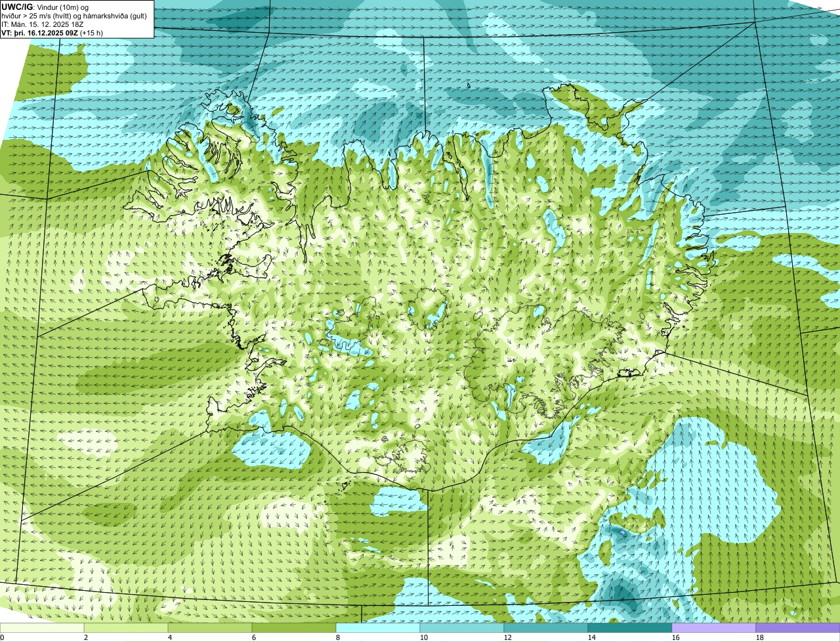Click the 4–6 m/s legend color swatch
Screen dimensions: 840x642
click(x=211, y=628)
